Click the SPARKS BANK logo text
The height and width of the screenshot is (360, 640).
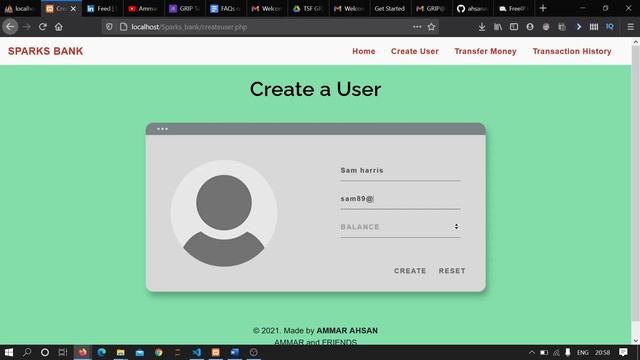click(x=45, y=51)
